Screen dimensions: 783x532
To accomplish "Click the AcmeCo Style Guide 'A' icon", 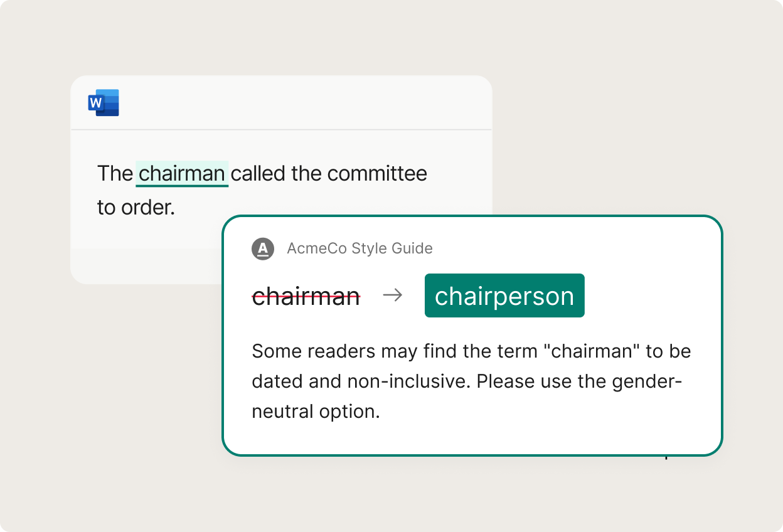I will point(263,248).
